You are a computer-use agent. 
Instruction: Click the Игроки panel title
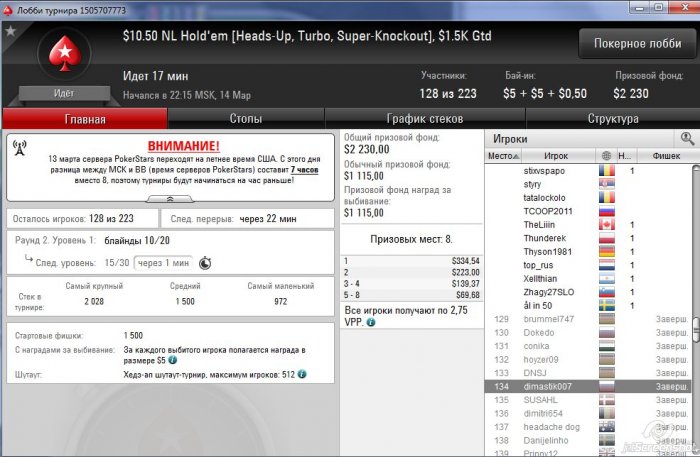[510, 139]
